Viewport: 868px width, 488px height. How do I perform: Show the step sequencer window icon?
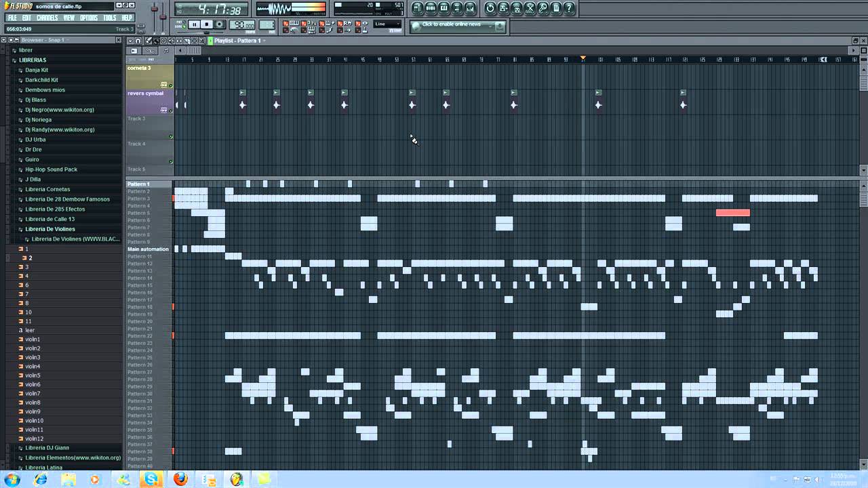click(x=431, y=8)
